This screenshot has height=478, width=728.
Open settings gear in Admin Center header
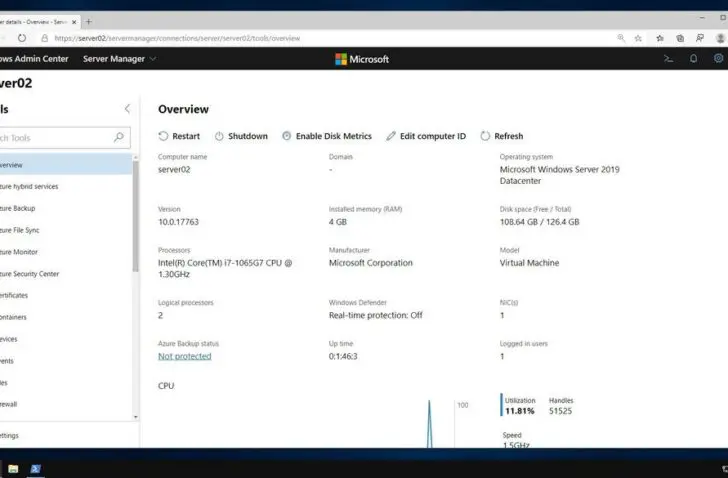tap(718, 58)
